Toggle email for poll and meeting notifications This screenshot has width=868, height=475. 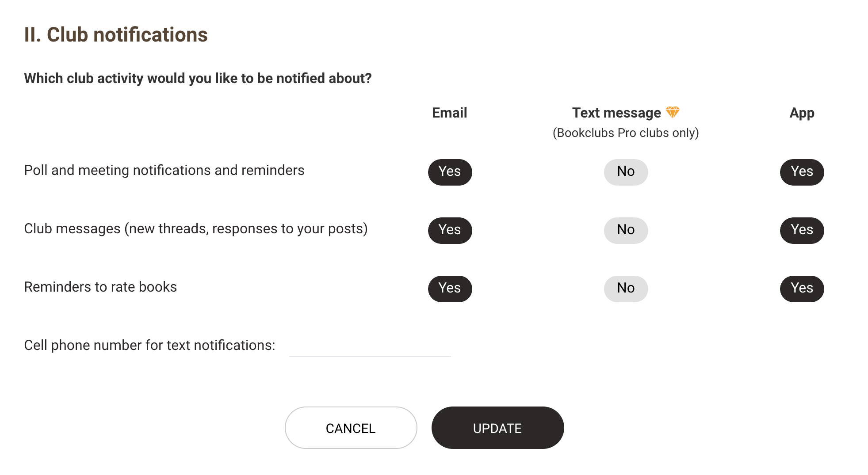click(450, 172)
